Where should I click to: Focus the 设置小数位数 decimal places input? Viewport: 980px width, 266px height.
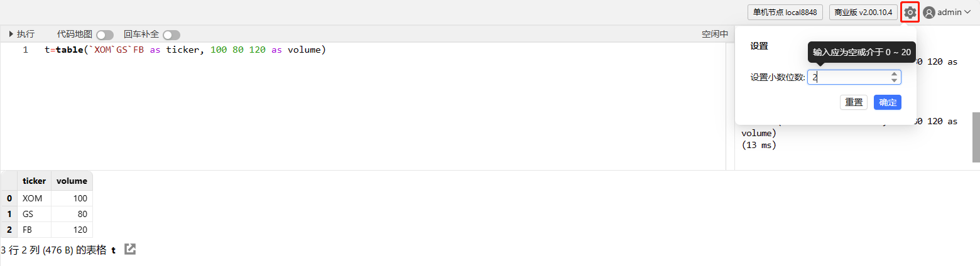[848, 77]
